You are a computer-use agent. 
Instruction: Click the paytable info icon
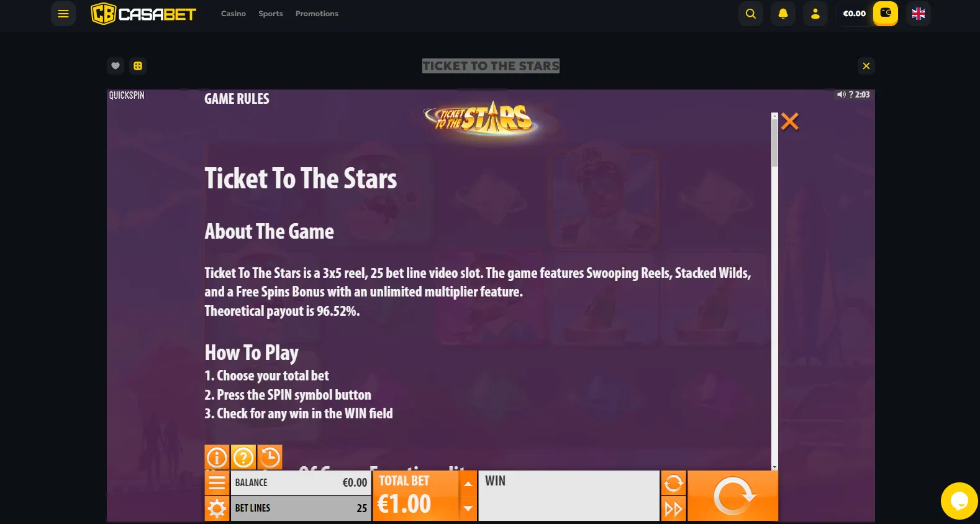coord(217,457)
